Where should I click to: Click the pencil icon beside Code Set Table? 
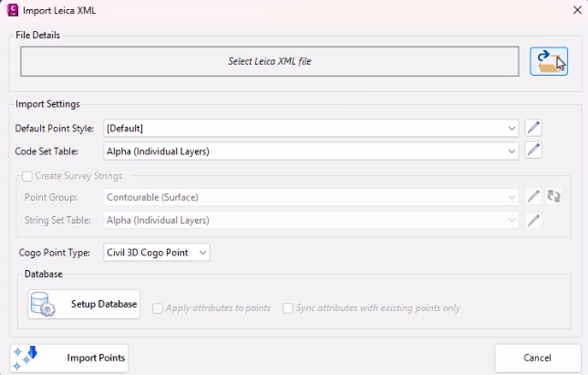(x=533, y=151)
